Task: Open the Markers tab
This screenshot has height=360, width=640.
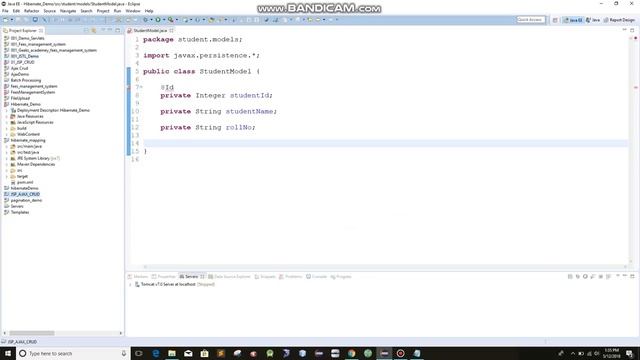Action: (138, 276)
